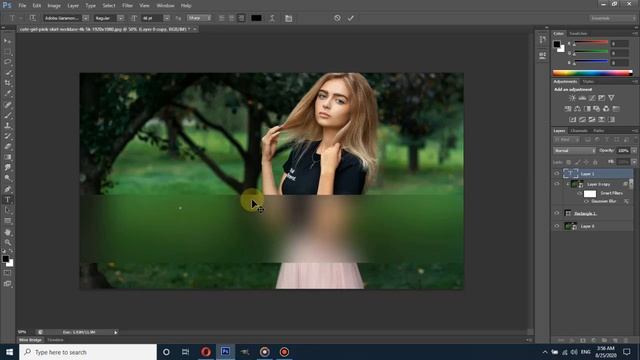Toggle visibility of Layer 0 copy

[557, 184]
